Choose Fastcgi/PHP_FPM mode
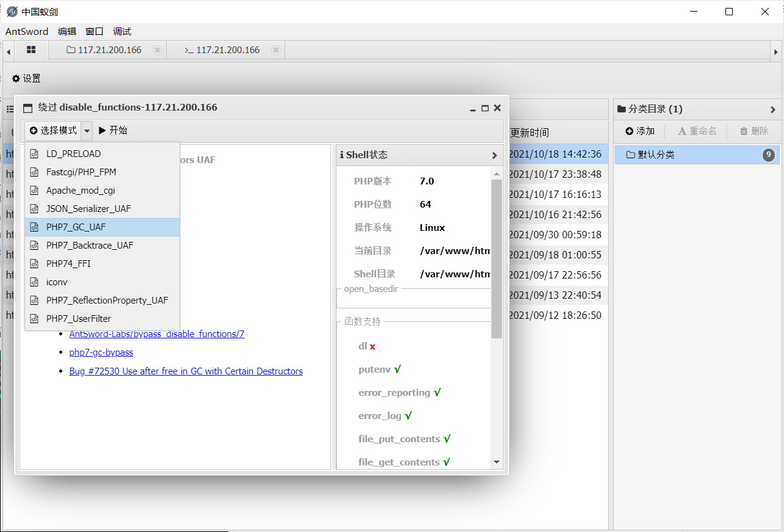This screenshot has width=784, height=532. (102, 172)
